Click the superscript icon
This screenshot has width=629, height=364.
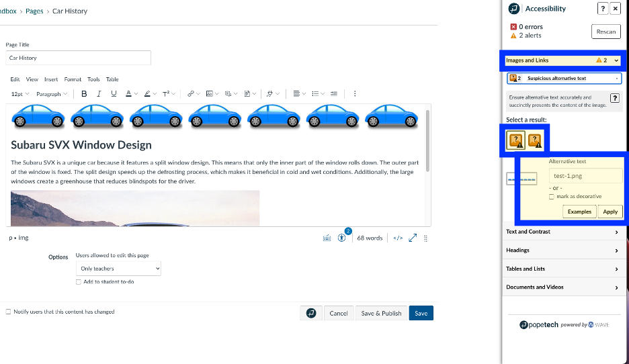[166, 94]
